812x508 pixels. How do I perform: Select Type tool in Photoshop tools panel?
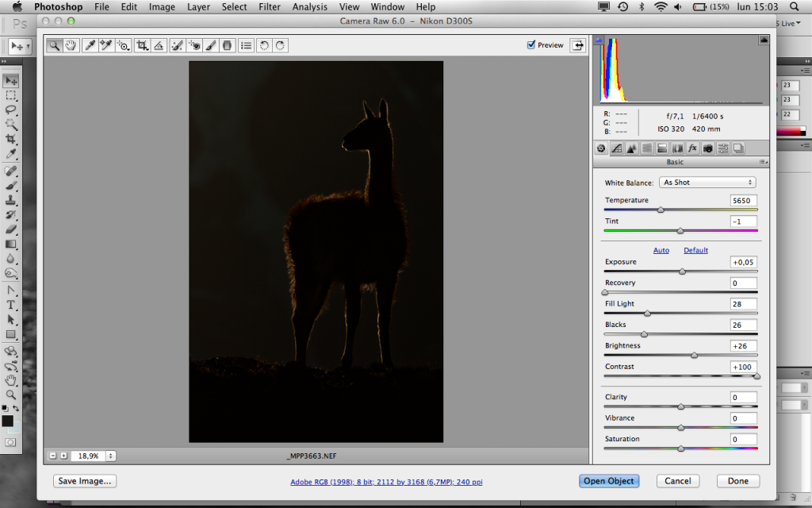pyautogui.click(x=11, y=305)
